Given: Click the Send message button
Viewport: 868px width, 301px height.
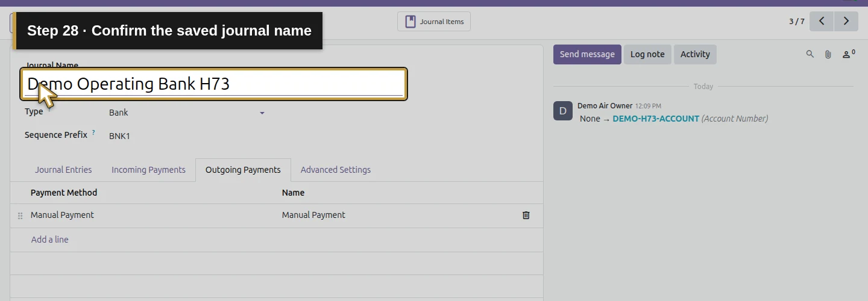Looking at the screenshot, I should point(587,54).
